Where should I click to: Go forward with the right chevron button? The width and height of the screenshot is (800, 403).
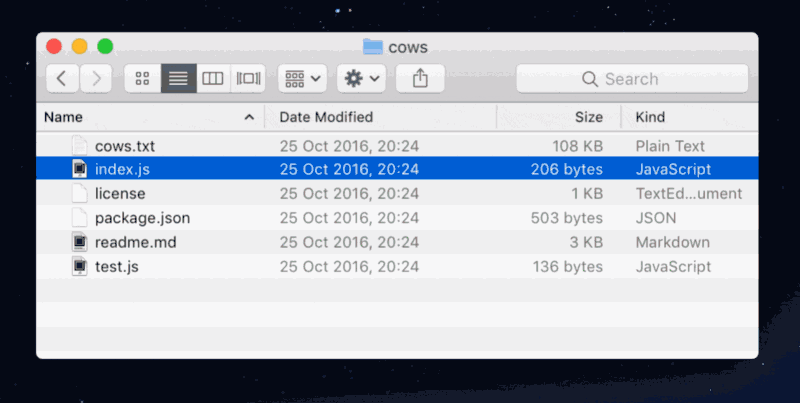coord(96,78)
